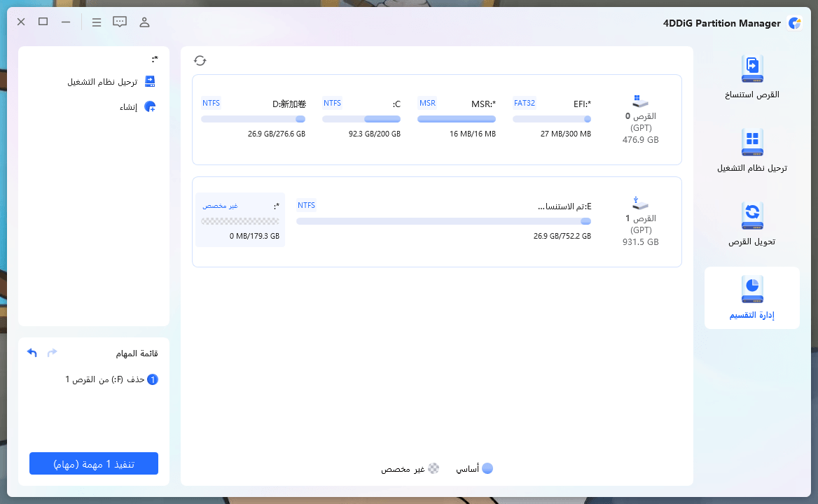Click the Create (إنشاء) icon in the quick actions panel
Image resolution: width=818 pixels, height=504 pixels.
(148, 106)
